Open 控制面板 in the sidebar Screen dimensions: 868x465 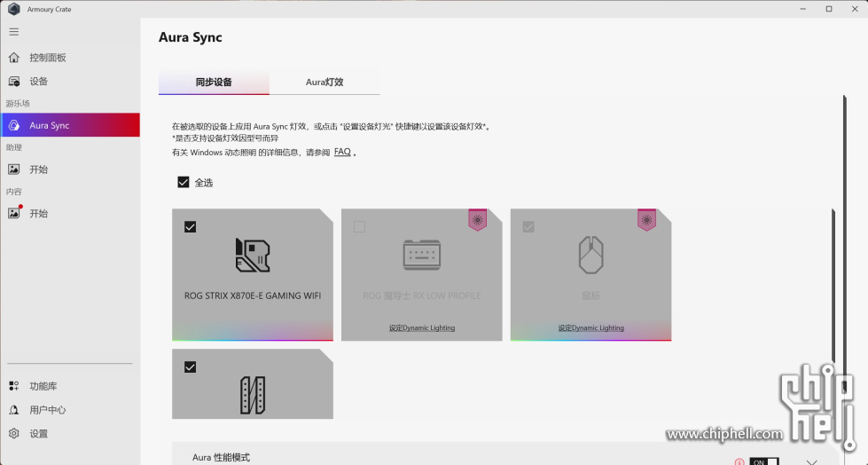pyautogui.click(x=70, y=57)
